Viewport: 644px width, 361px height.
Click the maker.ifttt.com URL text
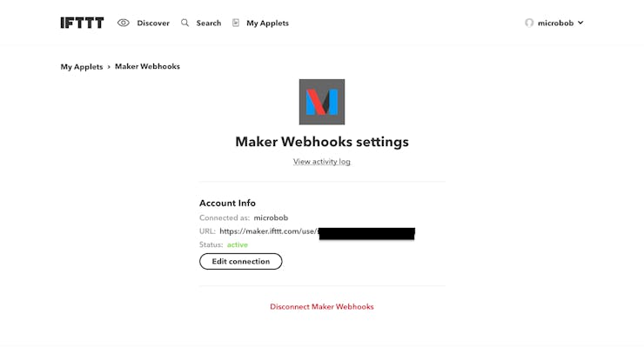(269, 231)
